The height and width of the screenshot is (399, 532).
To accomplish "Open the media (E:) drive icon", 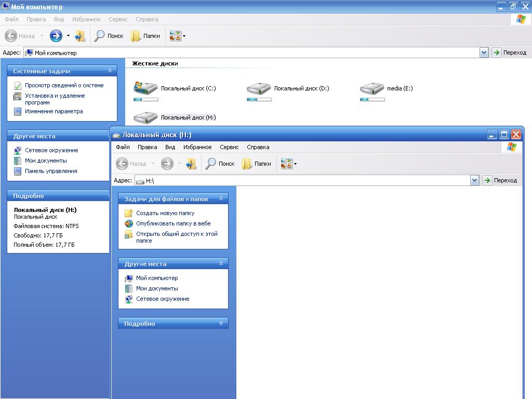I will (372, 88).
